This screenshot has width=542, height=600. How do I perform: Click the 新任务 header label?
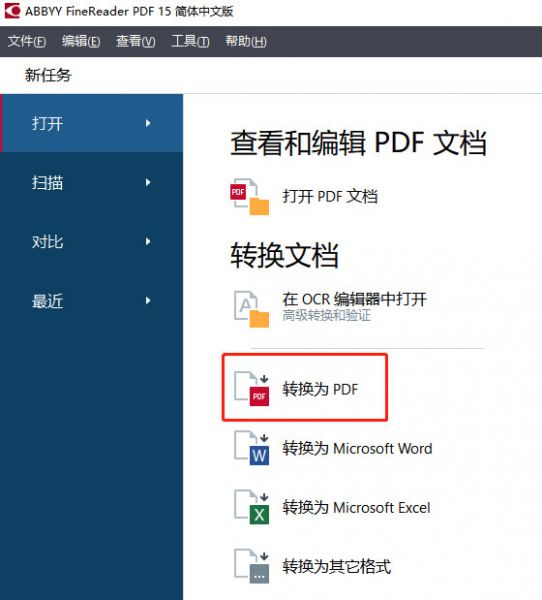(48, 75)
